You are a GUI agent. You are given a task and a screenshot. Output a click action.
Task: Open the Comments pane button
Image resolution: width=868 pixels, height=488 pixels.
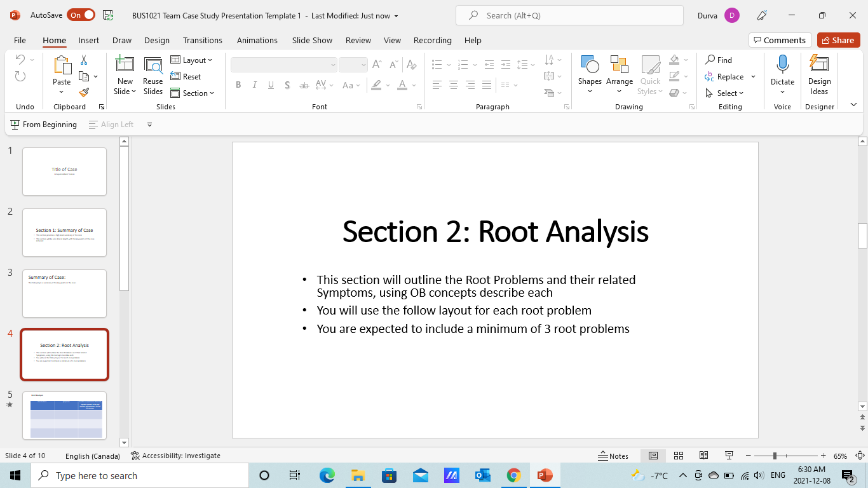(x=780, y=40)
